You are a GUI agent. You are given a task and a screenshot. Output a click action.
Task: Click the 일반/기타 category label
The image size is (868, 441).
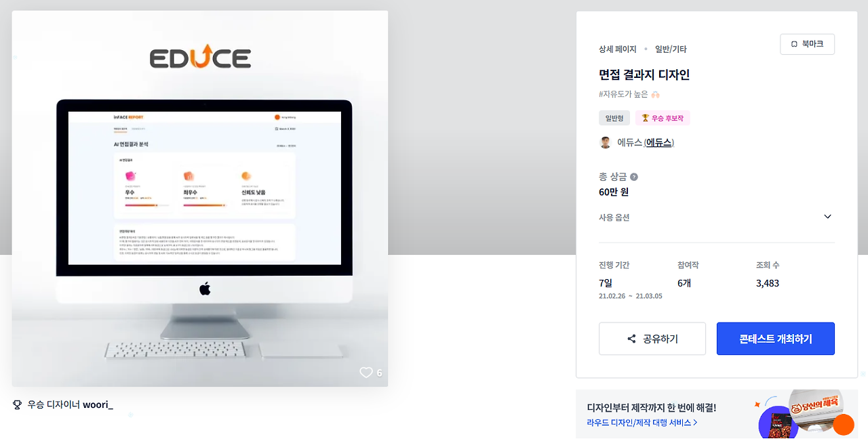point(671,49)
